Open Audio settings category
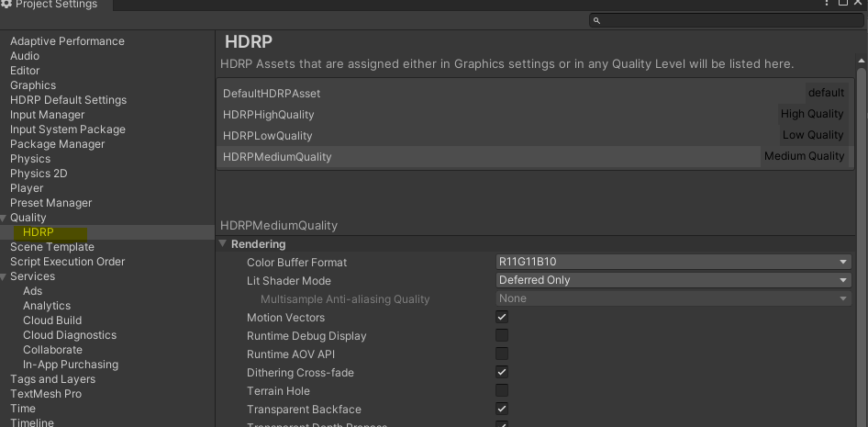 tap(25, 56)
